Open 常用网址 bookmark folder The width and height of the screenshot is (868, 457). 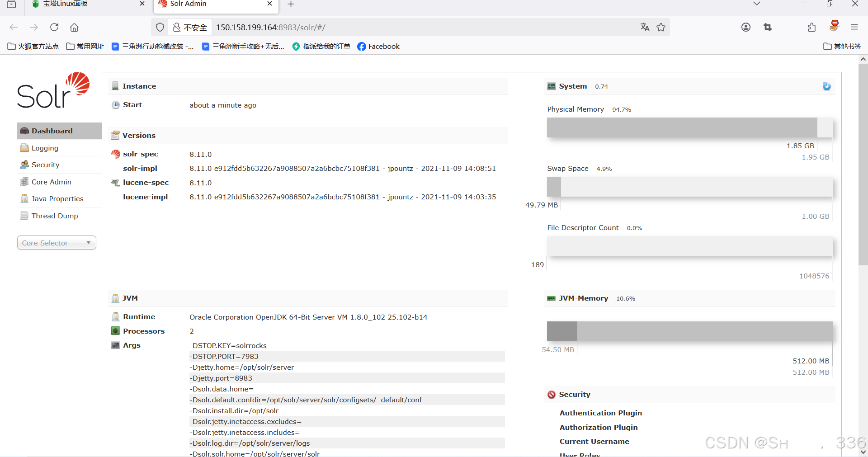85,46
